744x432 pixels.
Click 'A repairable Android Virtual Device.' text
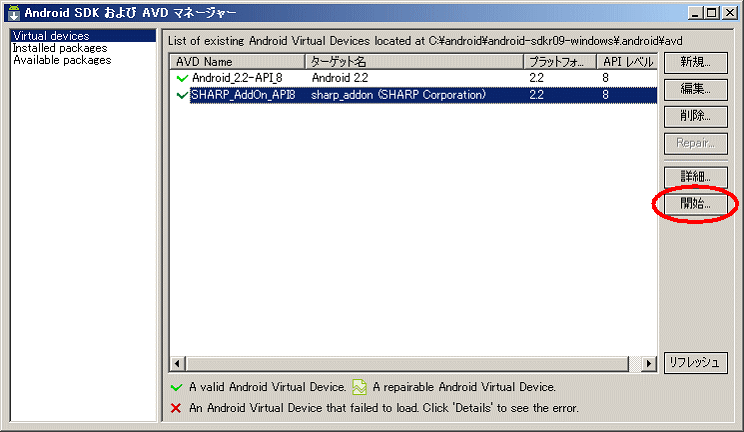coord(464,387)
